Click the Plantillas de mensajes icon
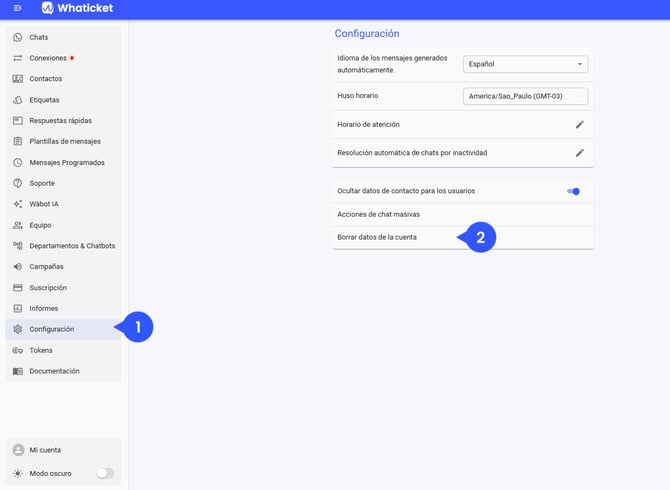 (18, 141)
